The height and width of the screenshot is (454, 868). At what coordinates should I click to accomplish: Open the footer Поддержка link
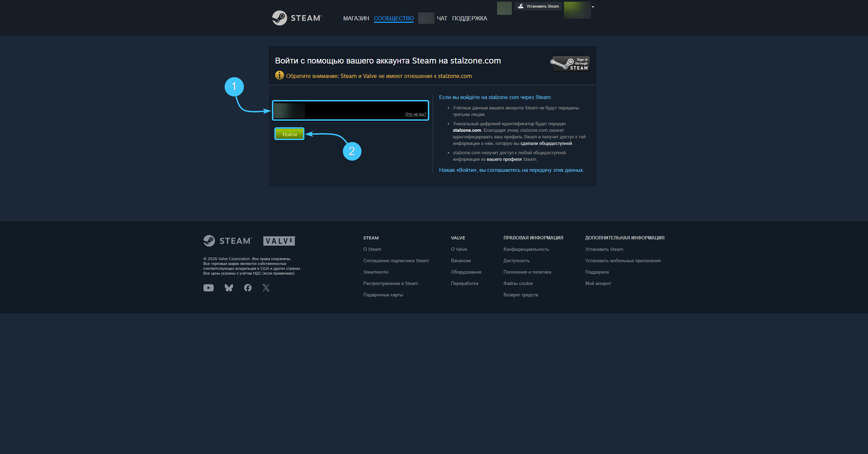pos(597,272)
